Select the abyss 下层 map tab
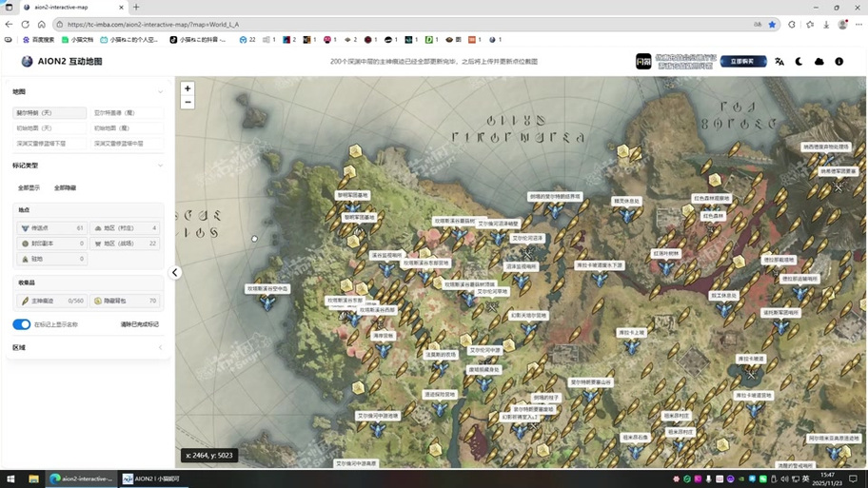868x488 pixels. pyautogui.click(x=49, y=144)
